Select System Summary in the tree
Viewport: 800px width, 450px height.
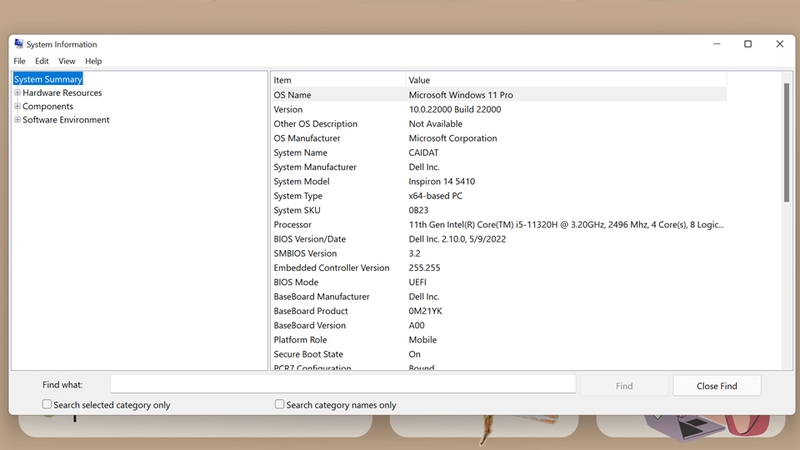coord(48,79)
